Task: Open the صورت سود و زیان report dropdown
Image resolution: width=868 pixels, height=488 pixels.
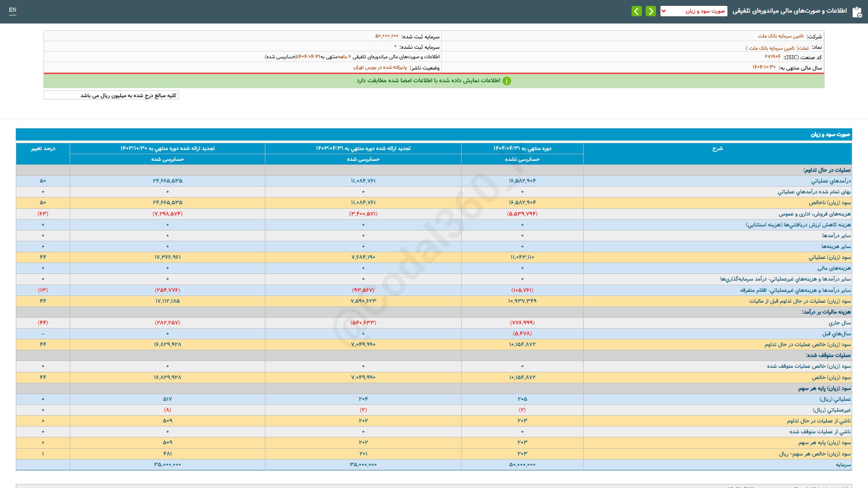Action: pyautogui.click(x=693, y=11)
